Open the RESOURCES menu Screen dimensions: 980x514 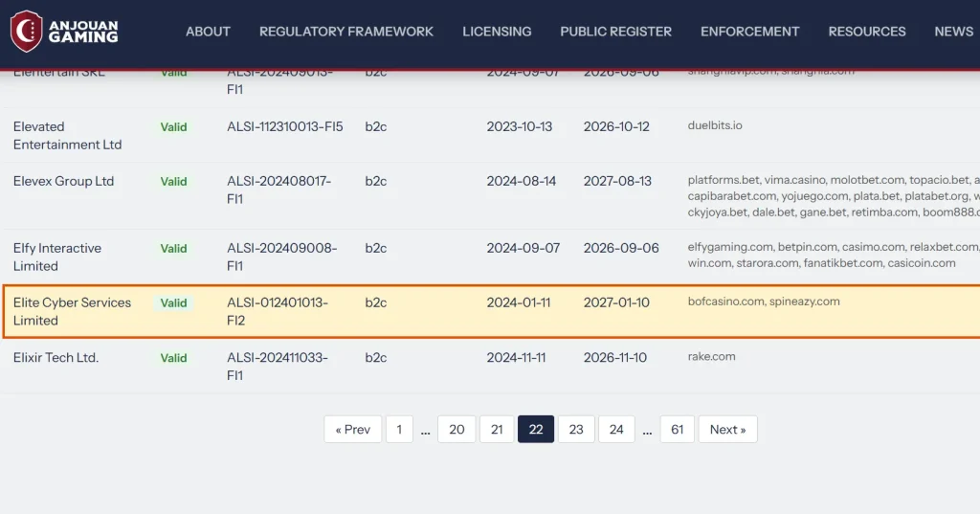pyautogui.click(x=867, y=32)
